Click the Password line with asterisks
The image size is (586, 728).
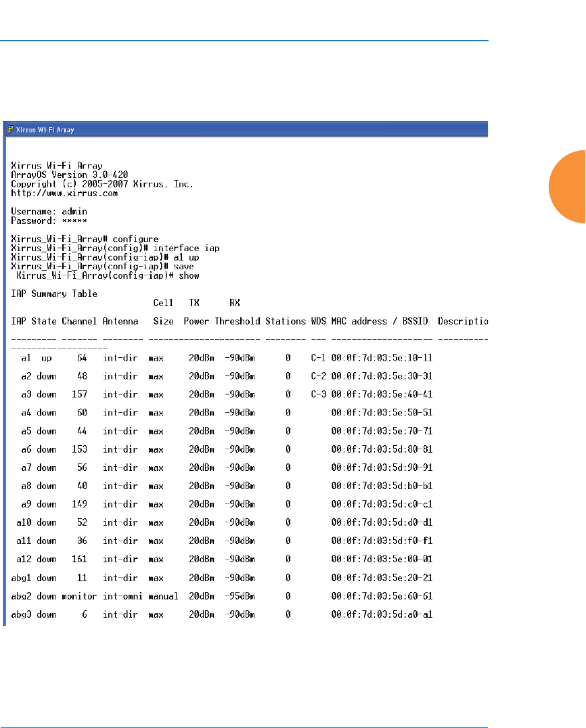coord(49,221)
